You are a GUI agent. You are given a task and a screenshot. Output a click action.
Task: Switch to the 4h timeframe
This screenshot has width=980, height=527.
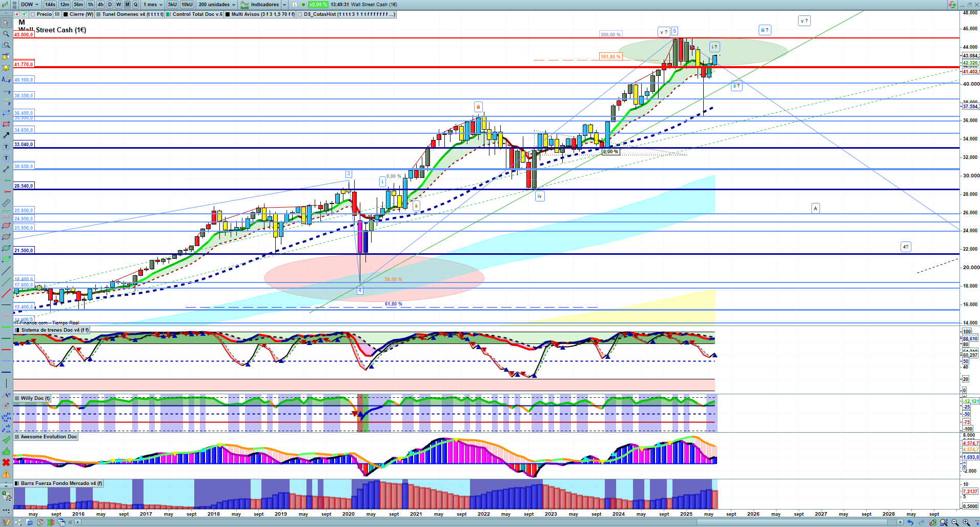[100, 5]
